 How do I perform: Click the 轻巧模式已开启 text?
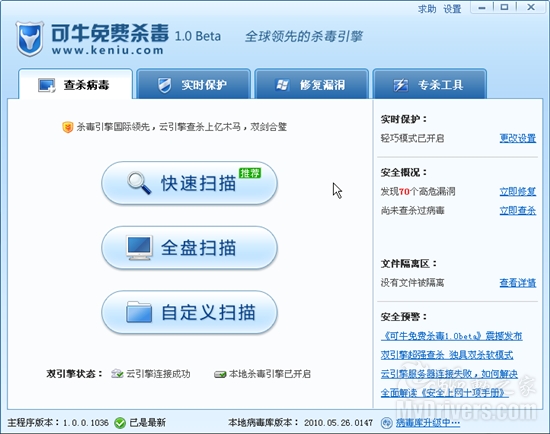[x=412, y=138]
